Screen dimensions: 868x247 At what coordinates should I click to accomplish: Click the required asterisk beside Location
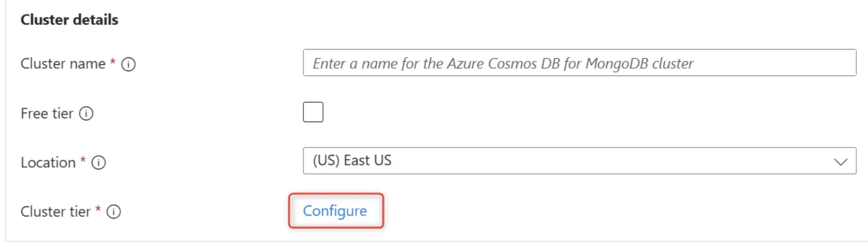click(83, 161)
